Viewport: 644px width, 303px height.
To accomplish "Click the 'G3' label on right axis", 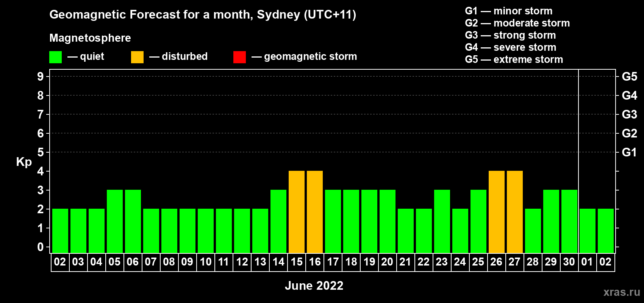I will (x=630, y=114).
